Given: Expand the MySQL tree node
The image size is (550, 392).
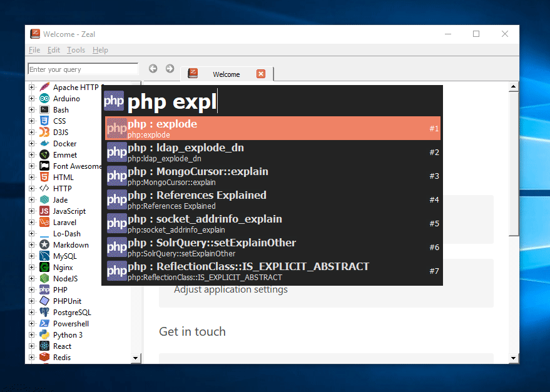Looking at the screenshot, I should point(31,256).
